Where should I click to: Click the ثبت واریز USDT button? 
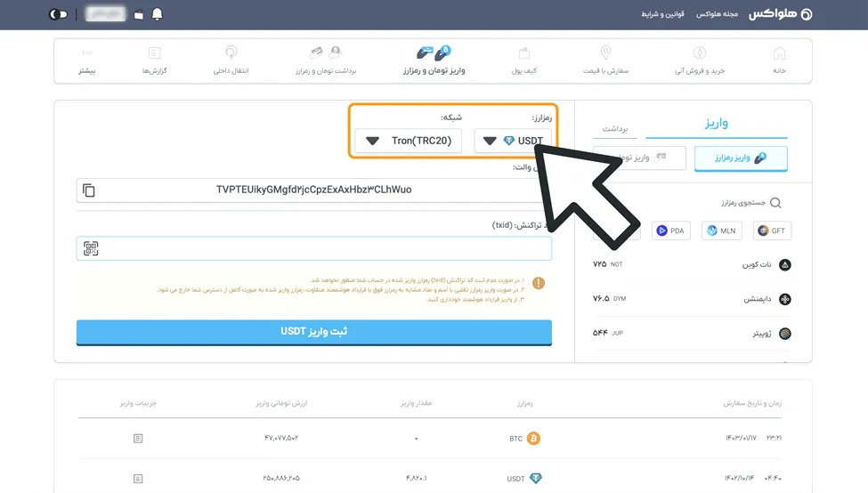click(314, 332)
